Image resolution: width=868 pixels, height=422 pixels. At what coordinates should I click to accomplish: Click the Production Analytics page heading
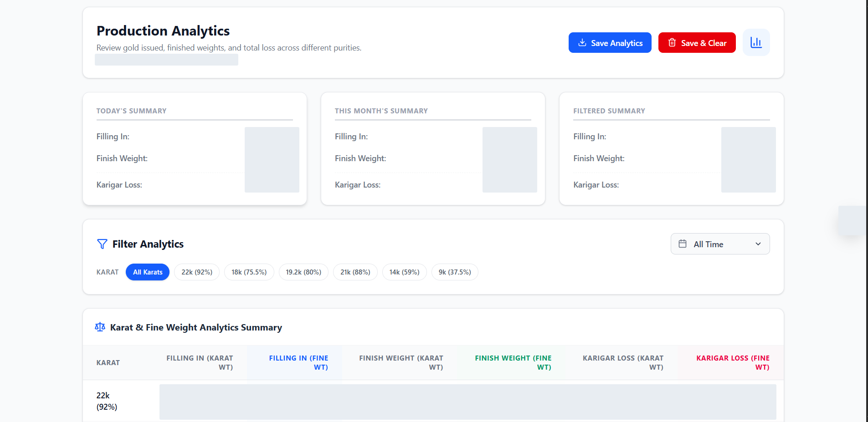pos(163,31)
